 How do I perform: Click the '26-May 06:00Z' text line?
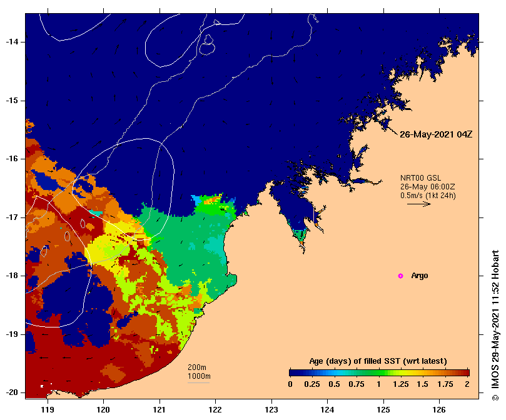(x=428, y=187)
